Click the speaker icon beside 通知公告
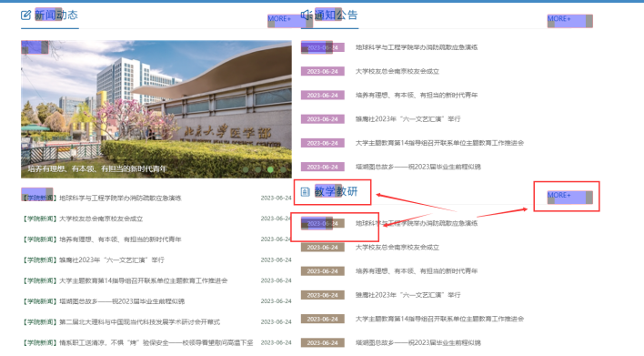The image size is (644, 356). (306, 15)
